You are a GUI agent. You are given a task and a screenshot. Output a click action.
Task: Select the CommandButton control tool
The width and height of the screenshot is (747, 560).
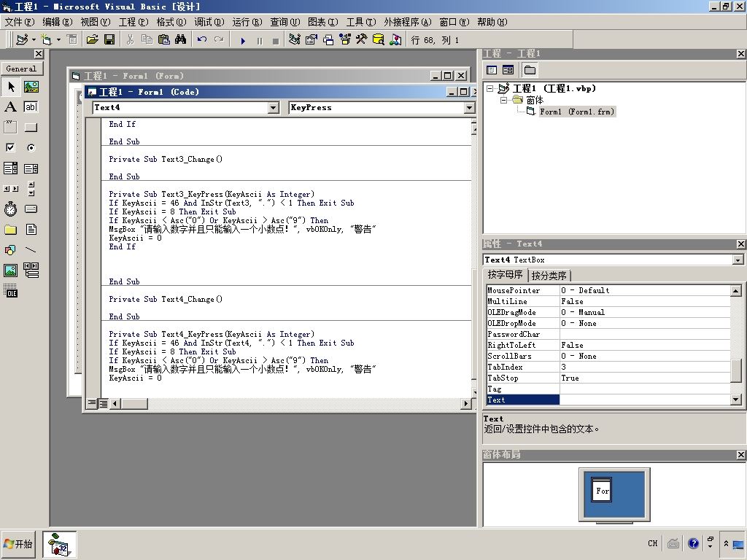click(x=31, y=127)
